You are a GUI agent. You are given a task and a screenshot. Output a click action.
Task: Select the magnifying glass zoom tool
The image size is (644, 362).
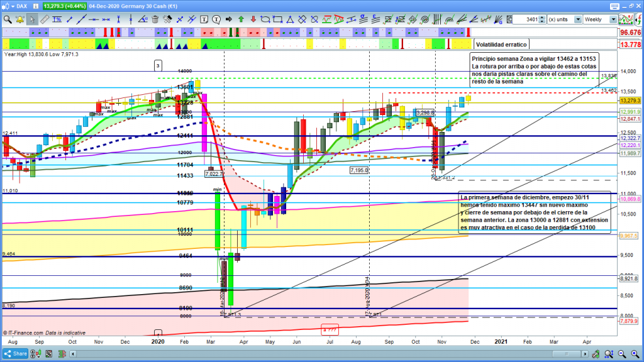click(8, 19)
